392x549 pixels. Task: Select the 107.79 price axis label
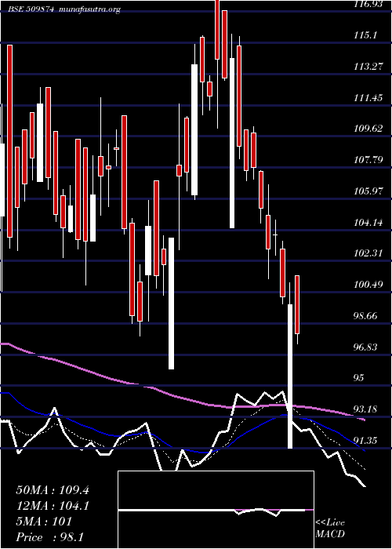tap(368, 160)
